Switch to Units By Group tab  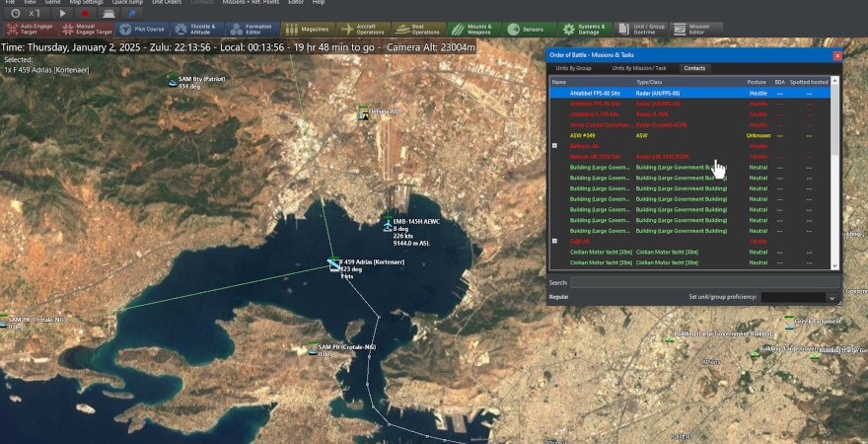(573, 68)
